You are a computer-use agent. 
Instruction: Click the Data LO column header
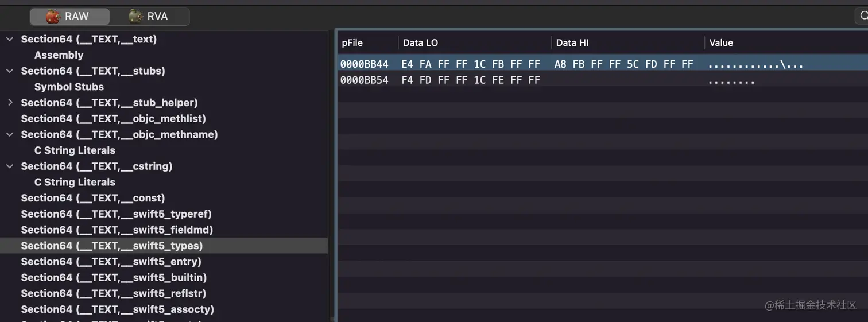click(420, 42)
